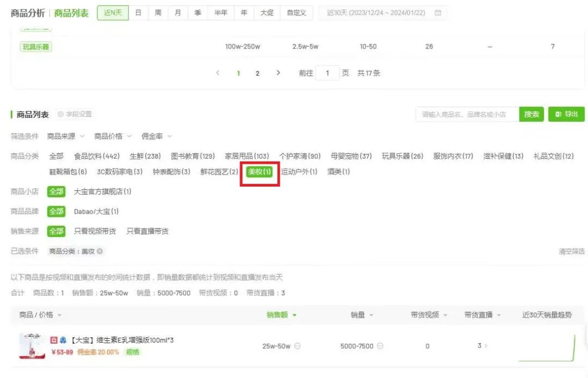Image resolution: width=588 pixels, height=378 pixels.
Task: Click the 导出 export button
Action: click(566, 114)
